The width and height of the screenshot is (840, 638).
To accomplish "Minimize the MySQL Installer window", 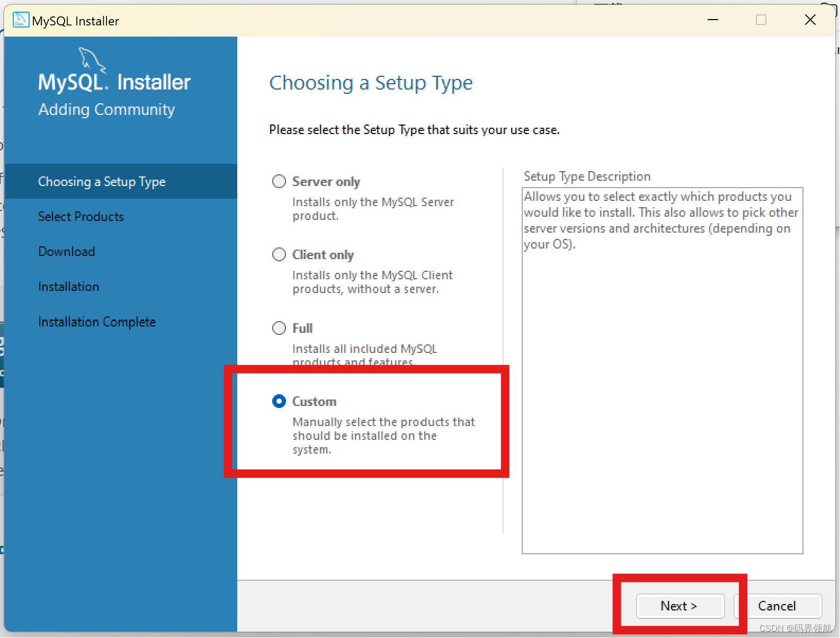I will [x=713, y=20].
